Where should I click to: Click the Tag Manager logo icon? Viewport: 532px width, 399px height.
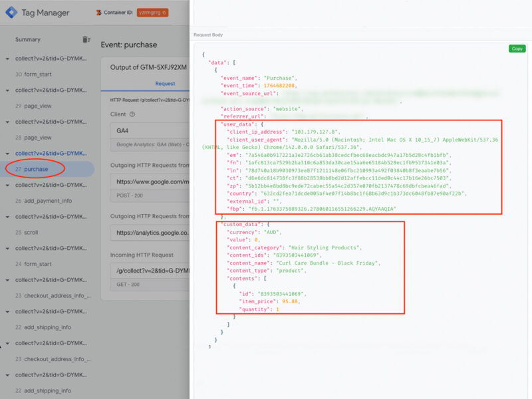pos(12,12)
